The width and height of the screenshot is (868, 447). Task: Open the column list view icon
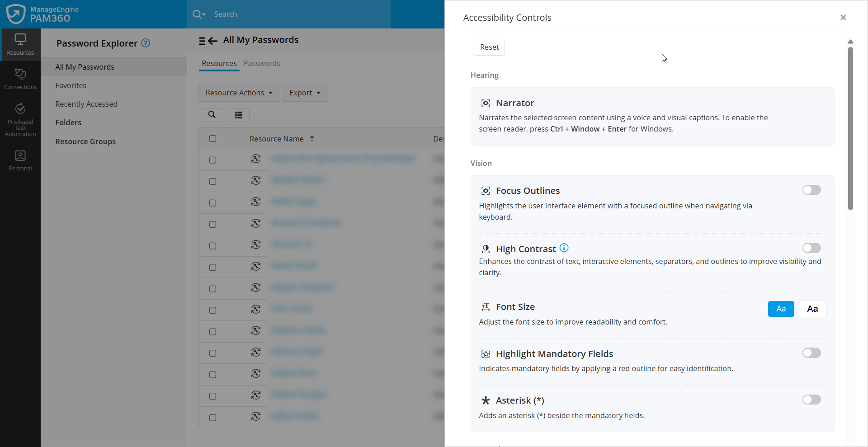(x=239, y=115)
